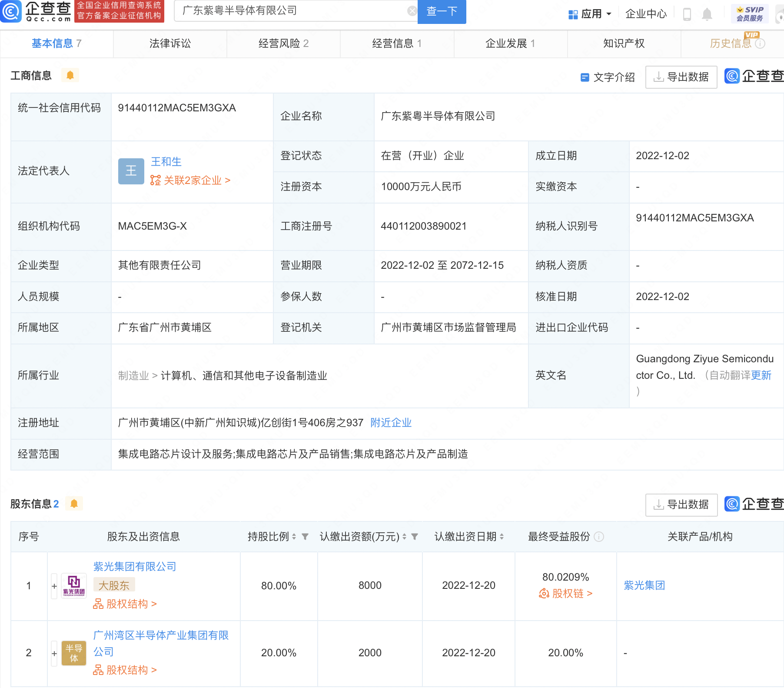Click 制造业 industry breadcrumb
This screenshot has height=688, width=784.
pyautogui.click(x=133, y=376)
